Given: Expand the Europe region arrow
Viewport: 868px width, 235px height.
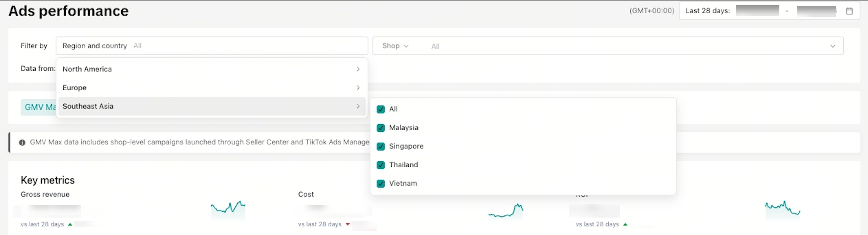Looking at the screenshot, I should pyautogui.click(x=358, y=88).
